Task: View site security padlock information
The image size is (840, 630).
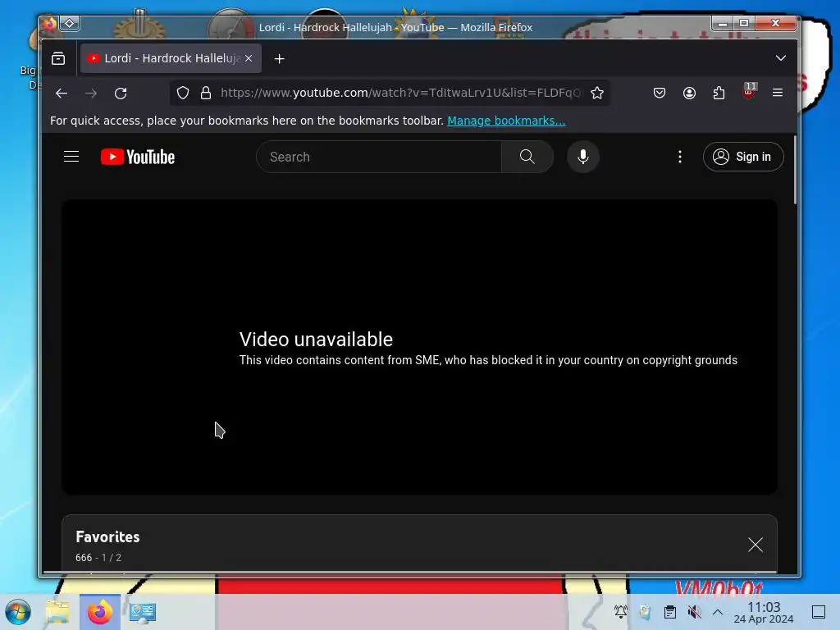Action: [x=206, y=94]
